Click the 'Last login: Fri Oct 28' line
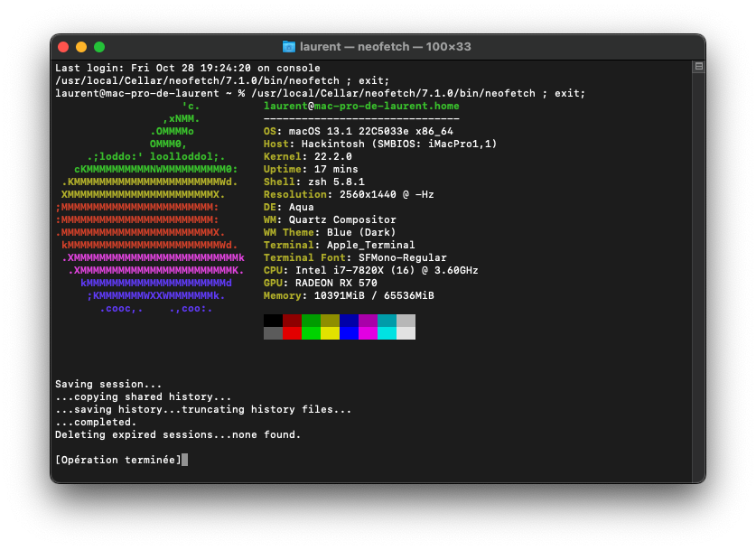This screenshot has width=756, height=550. click(188, 68)
